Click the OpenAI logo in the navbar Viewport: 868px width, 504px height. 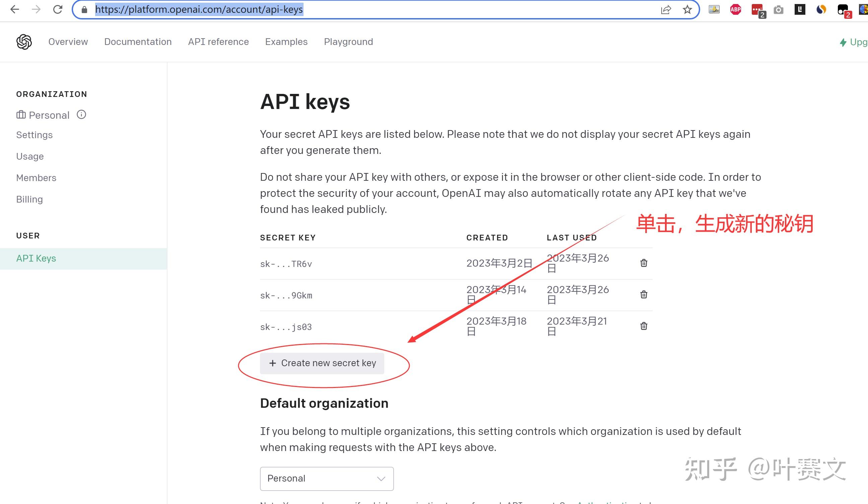[x=24, y=41]
